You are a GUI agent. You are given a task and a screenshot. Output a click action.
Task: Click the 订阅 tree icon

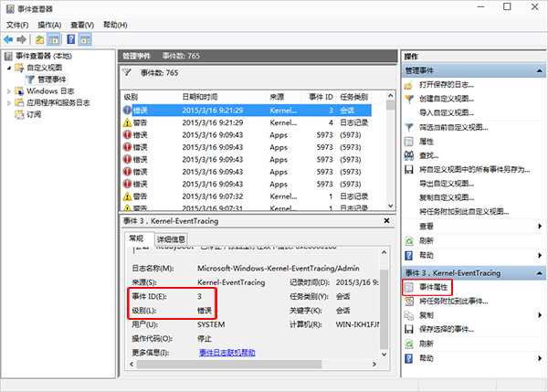19,114
